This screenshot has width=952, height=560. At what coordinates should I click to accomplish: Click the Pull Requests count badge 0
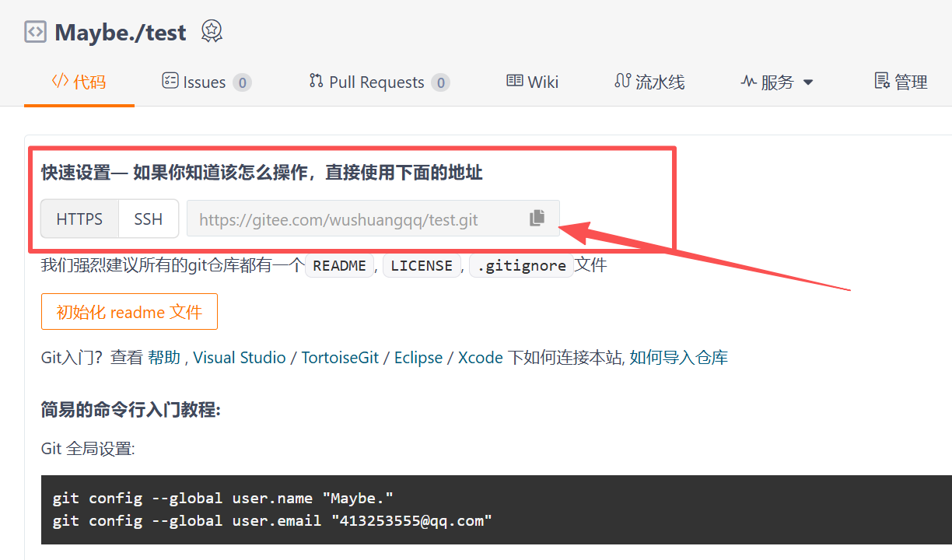point(441,82)
